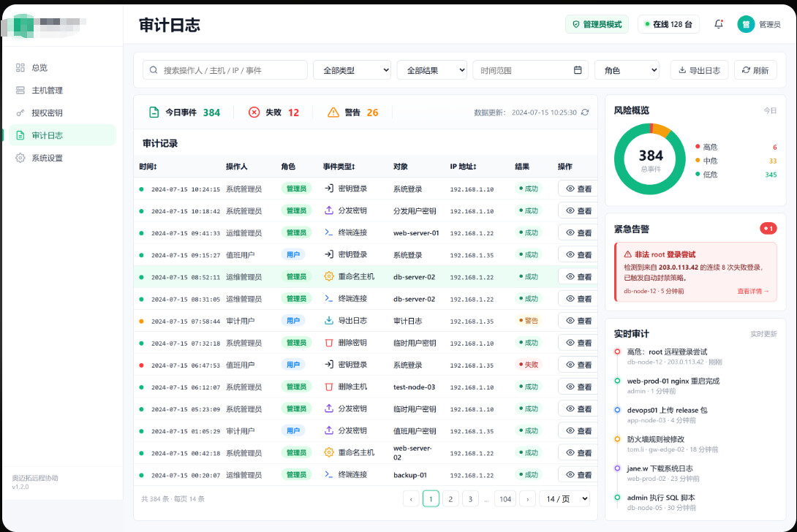Screen dimensions: 797x532
Task: Select Audit Log in the sidebar
Action: pyautogui.click(x=63, y=135)
